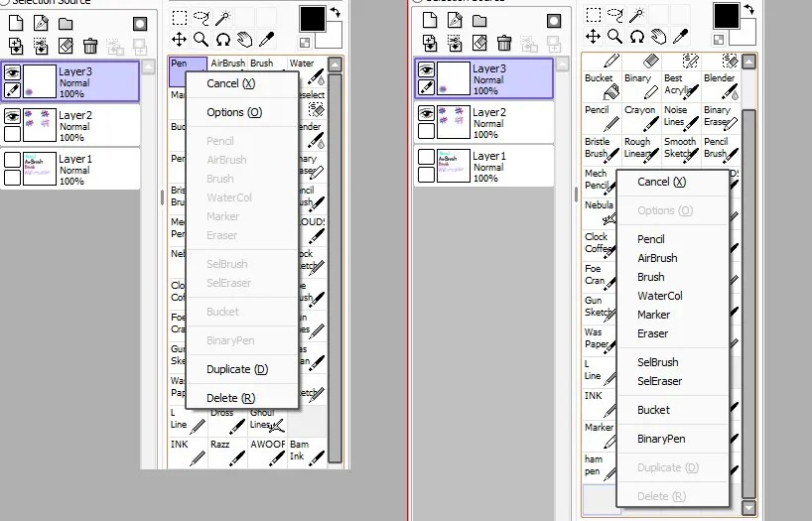This screenshot has height=521, width=812.
Task: Select the Magic Wand in right toolbox
Action: 637,15
